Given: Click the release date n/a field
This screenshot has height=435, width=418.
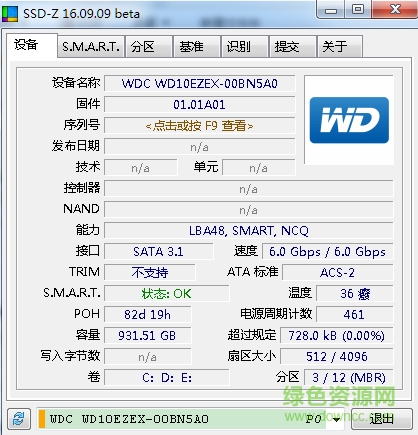Looking at the screenshot, I should pyautogui.click(x=200, y=147).
